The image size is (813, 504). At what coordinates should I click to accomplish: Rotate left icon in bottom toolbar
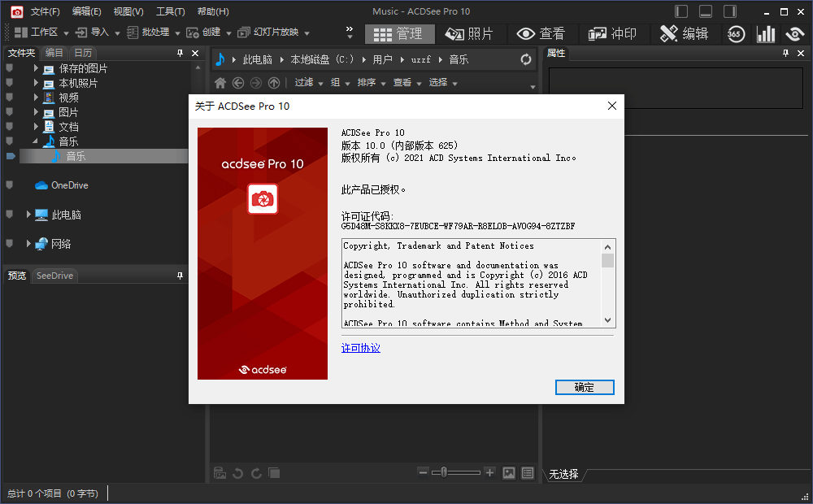(x=238, y=473)
